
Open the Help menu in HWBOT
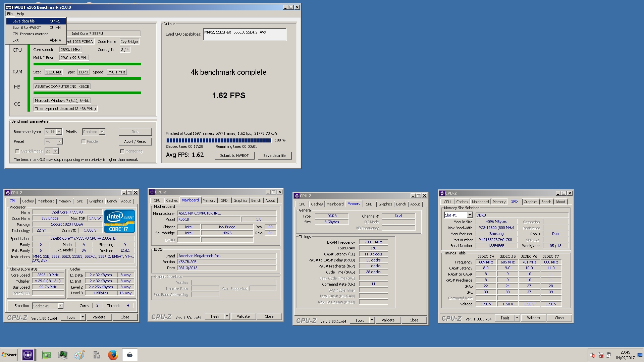pyautogui.click(x=20, y=14)
